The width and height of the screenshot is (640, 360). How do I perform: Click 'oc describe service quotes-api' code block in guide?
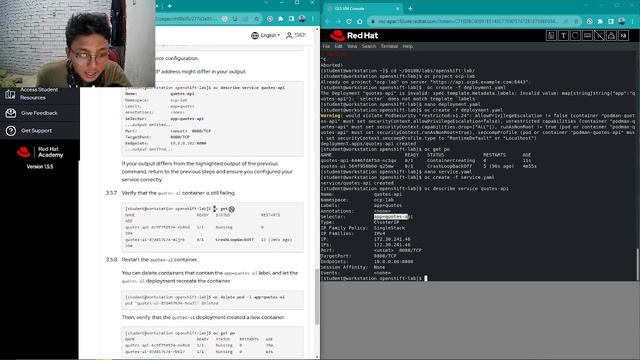pyautogui.click(x=212, y=118)
